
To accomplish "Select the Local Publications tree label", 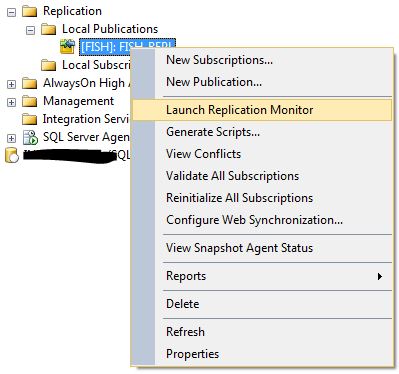I will click(110, 29).
